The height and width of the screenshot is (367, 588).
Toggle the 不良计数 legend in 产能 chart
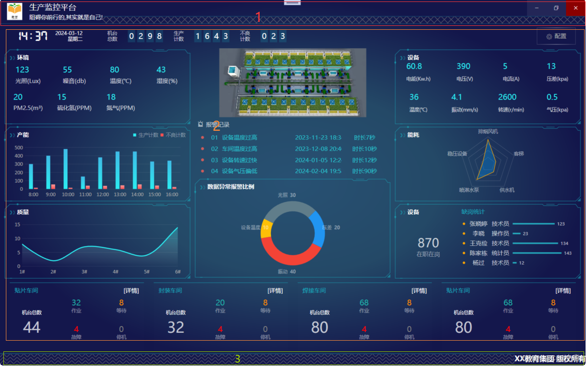pos(173,135)
